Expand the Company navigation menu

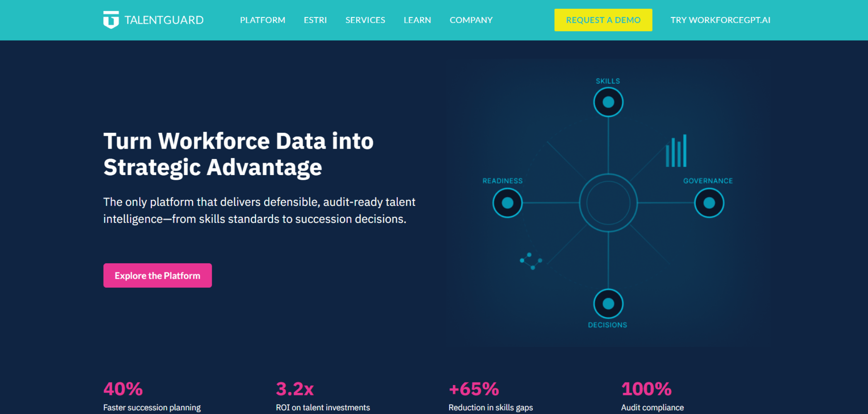pyautogui.click(x=471, y=20)
